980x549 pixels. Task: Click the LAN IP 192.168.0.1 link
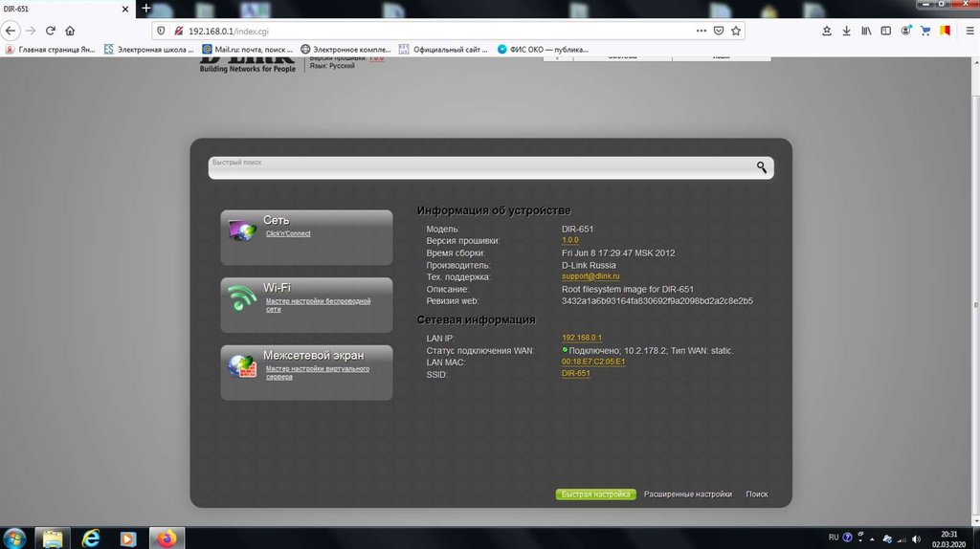581,339
